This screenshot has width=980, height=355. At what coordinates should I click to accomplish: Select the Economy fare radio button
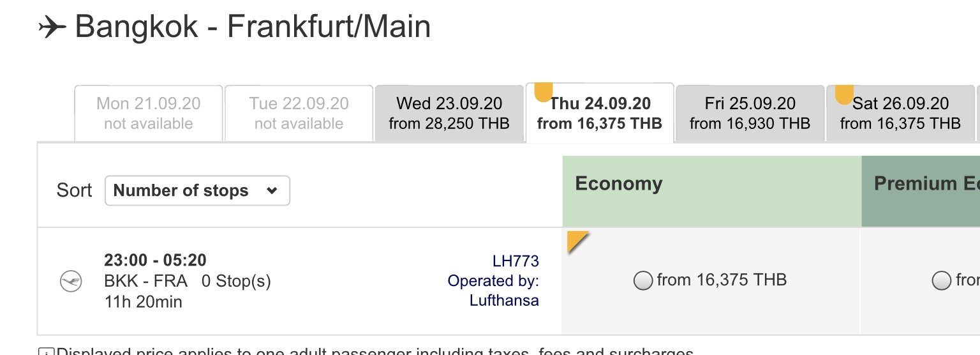click(x=643, y=280)
